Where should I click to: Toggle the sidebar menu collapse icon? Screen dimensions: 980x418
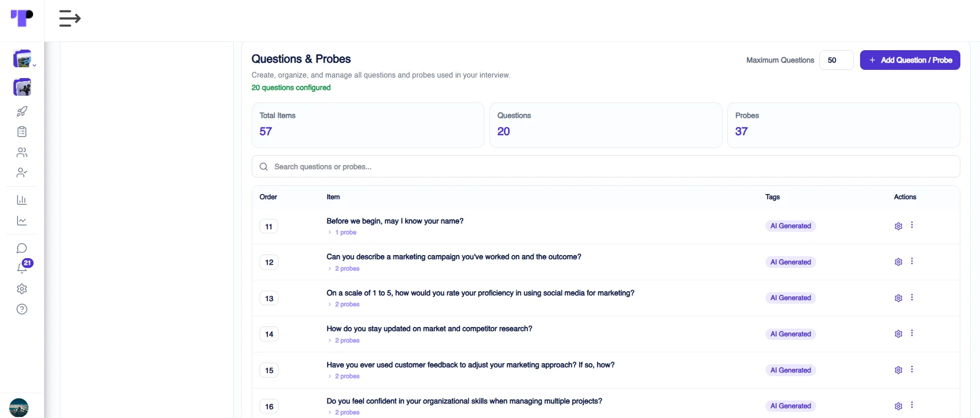70,19
